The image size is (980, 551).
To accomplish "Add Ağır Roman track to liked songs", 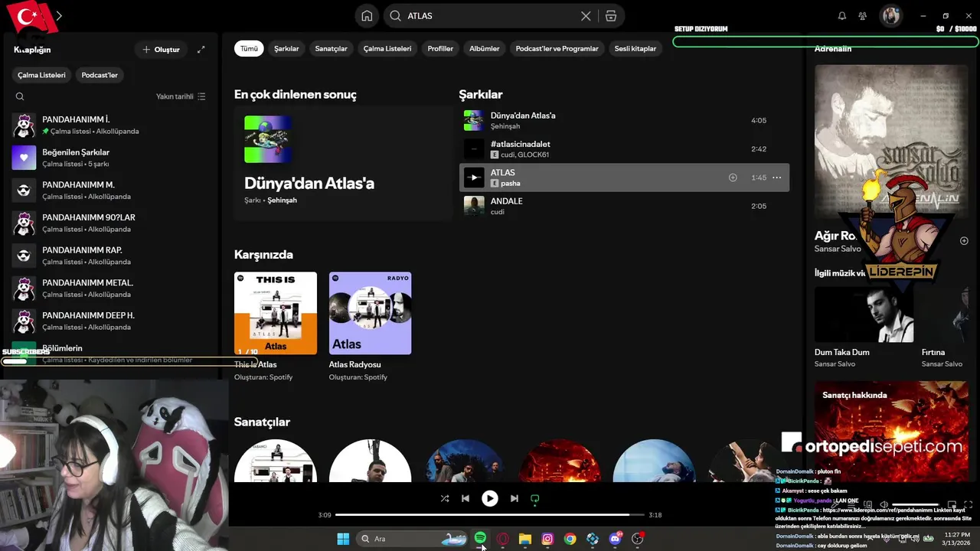I will 964,240.
